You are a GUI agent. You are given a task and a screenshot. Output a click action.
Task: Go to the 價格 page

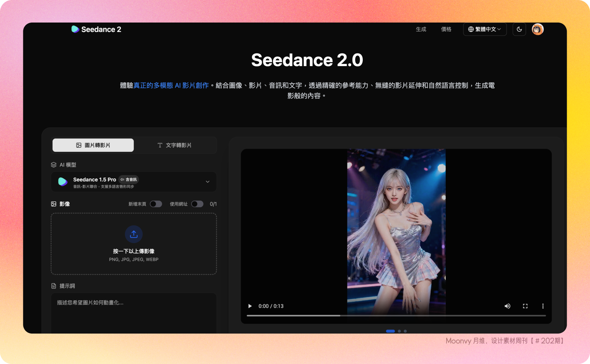click(446, 29)
